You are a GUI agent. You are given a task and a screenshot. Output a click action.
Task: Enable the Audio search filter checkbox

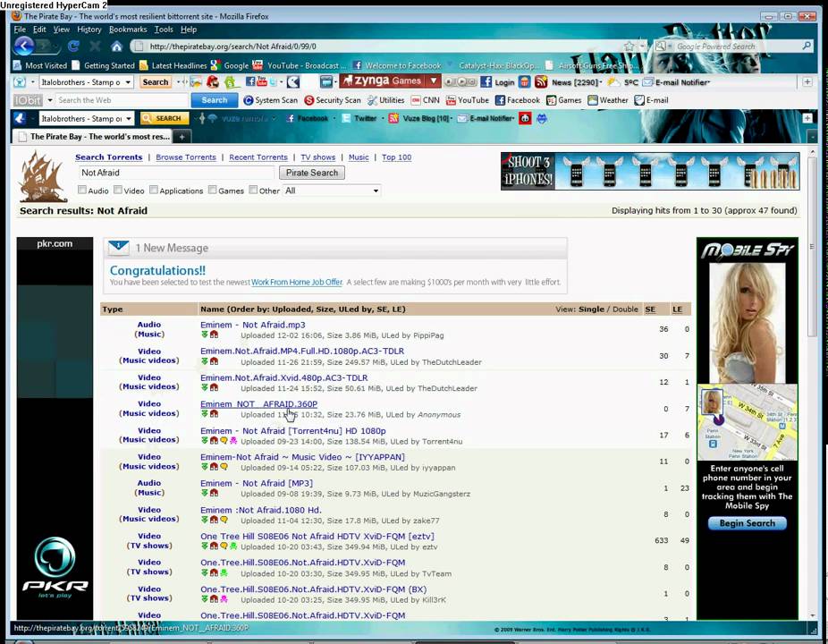point(82,190)
